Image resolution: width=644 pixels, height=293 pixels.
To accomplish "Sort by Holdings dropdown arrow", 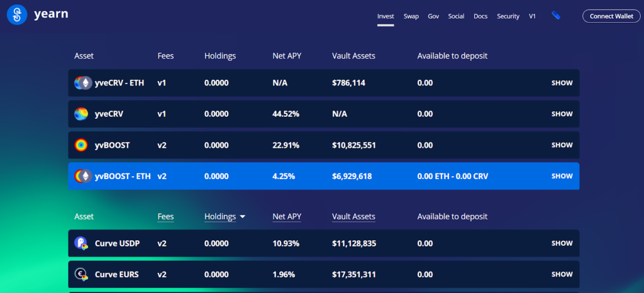I will point(242,217).
